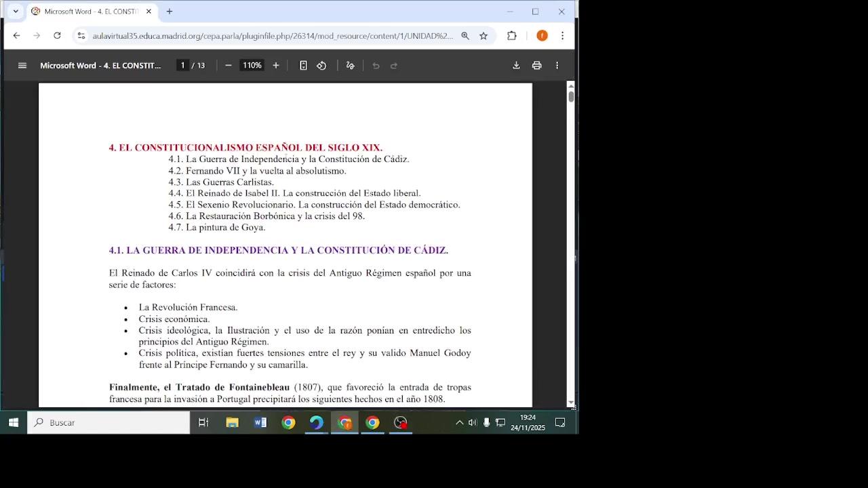Expand the tab search dropdown
The height and width of the screenshot is (488, 868).
click(x=16, y=12)
